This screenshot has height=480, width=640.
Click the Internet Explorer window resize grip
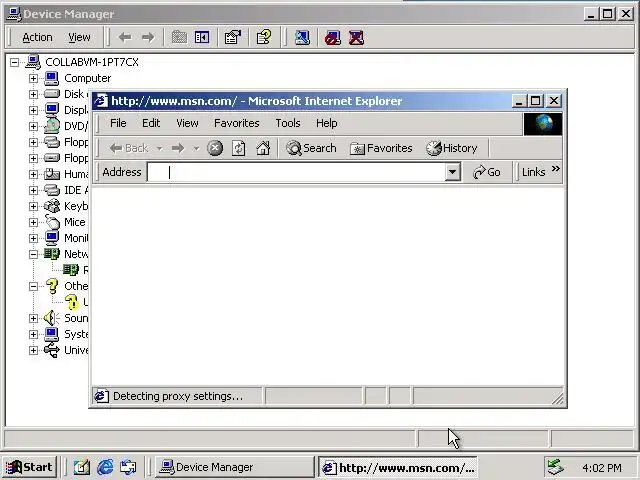[x=558, y=398]
